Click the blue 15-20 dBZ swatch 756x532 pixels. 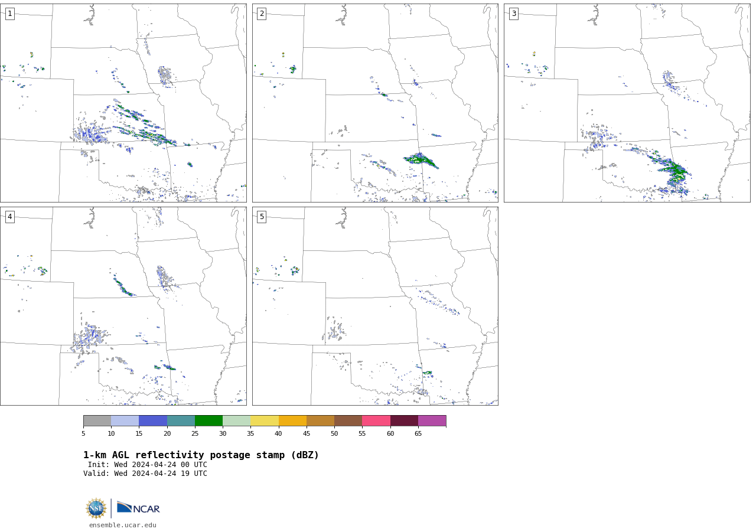(x=153, y=421)
